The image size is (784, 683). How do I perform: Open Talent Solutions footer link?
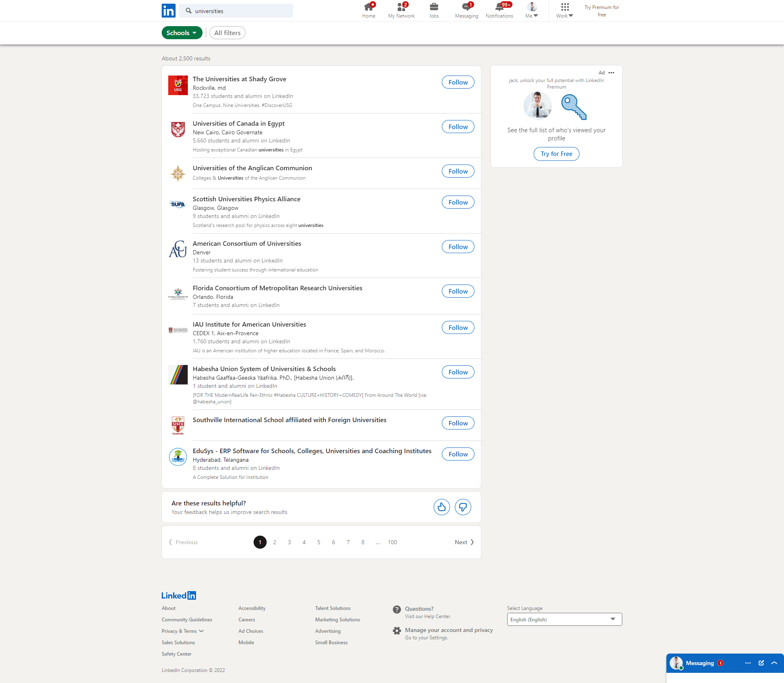click(x=333, y=608)
